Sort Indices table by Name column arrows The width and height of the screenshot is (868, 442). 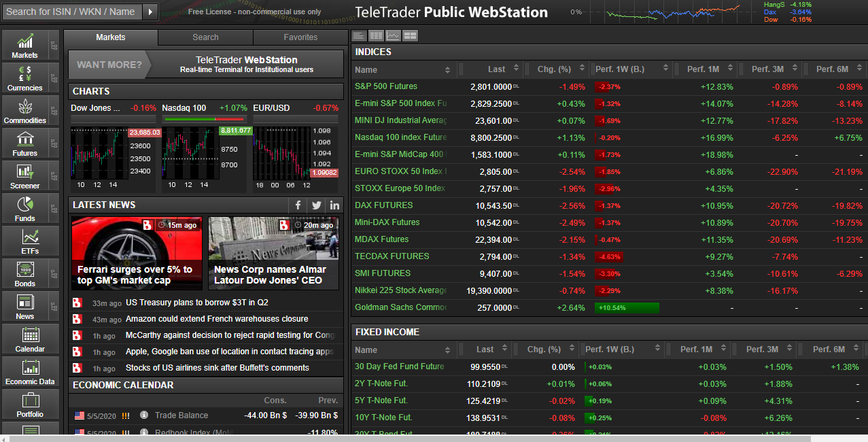447,69
